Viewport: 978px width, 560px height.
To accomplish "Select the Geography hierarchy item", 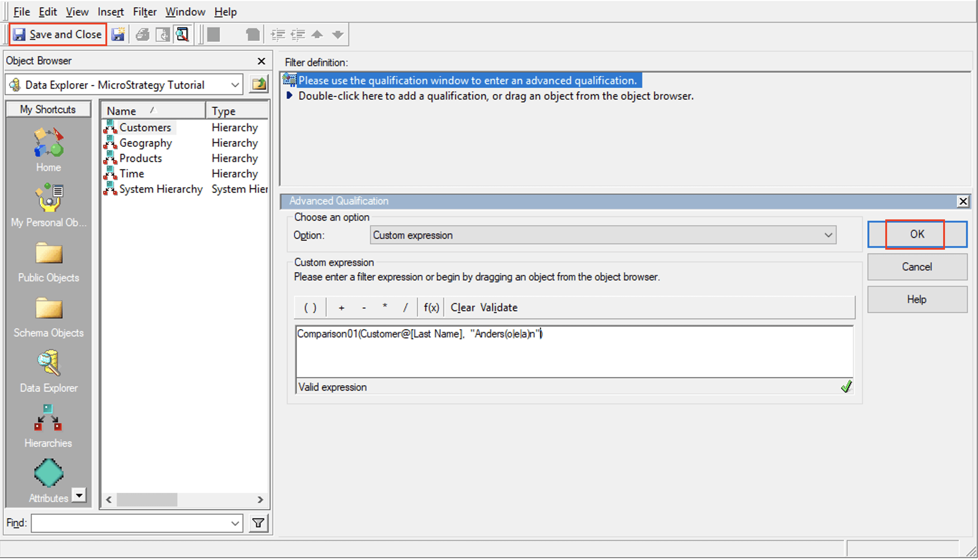I will click(x=145, y=143).
